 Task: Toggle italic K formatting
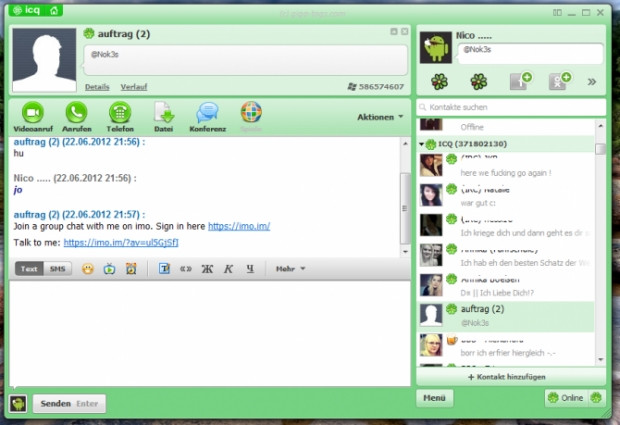(228, 269)
